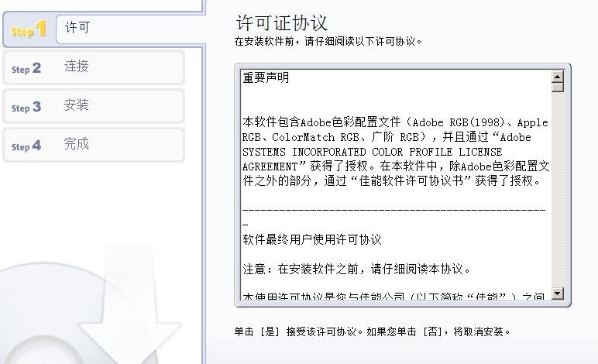Click the scrollbar track below the thumb
The width and height of the screenshot is (598, 364).
click(558, 190)
